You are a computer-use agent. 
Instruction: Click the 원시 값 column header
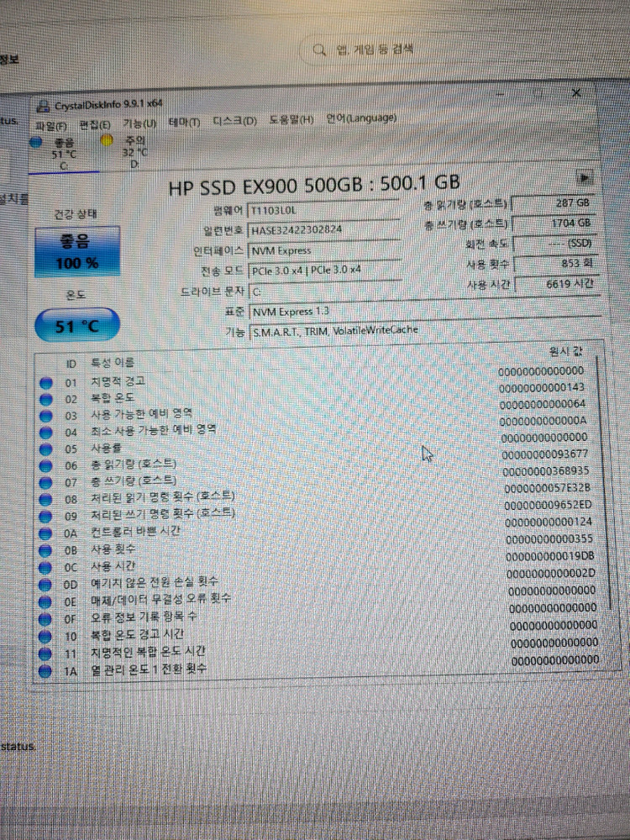(564, 351)
